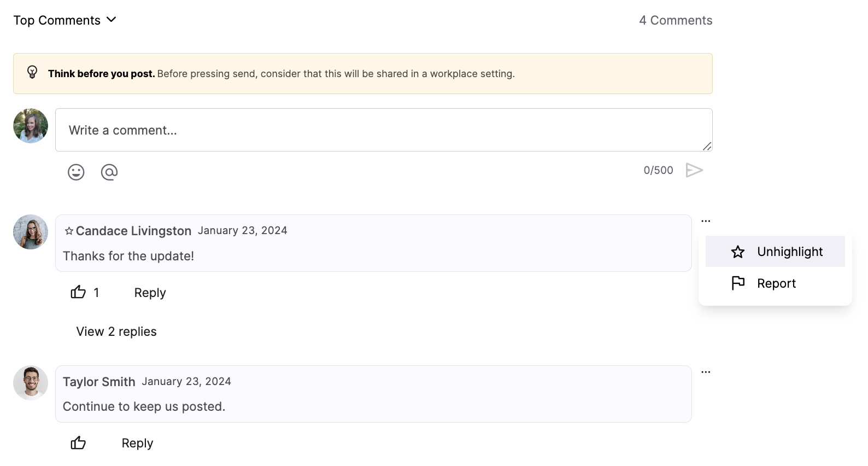Like Candace Livingston's comment
This screenshot has height=466, width=868.
[78, 292]
